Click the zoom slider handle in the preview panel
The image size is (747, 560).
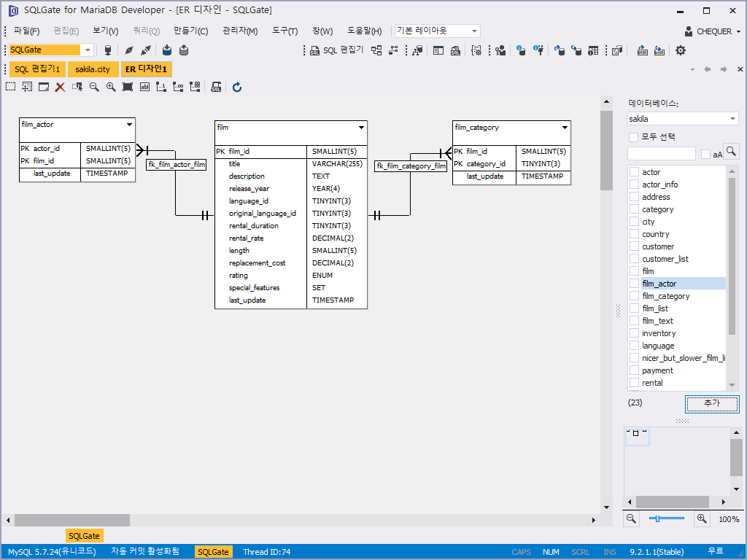pyautogui.click(x=657, y=518)
